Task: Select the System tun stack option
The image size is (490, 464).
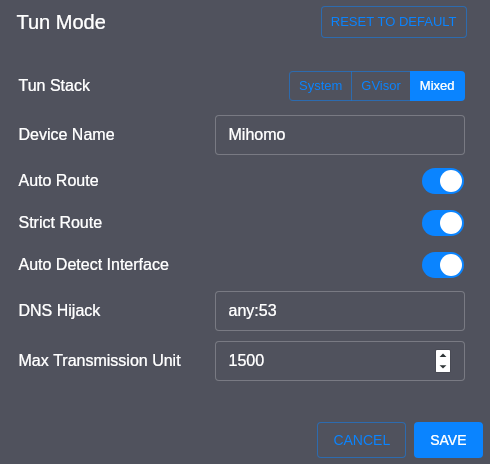Action: click(x=320, y=86)
